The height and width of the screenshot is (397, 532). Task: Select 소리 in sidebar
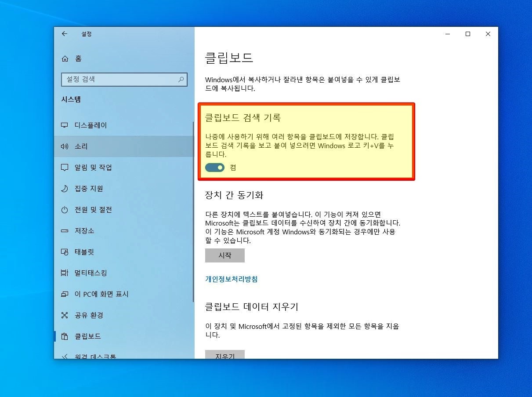click(123, 146)
